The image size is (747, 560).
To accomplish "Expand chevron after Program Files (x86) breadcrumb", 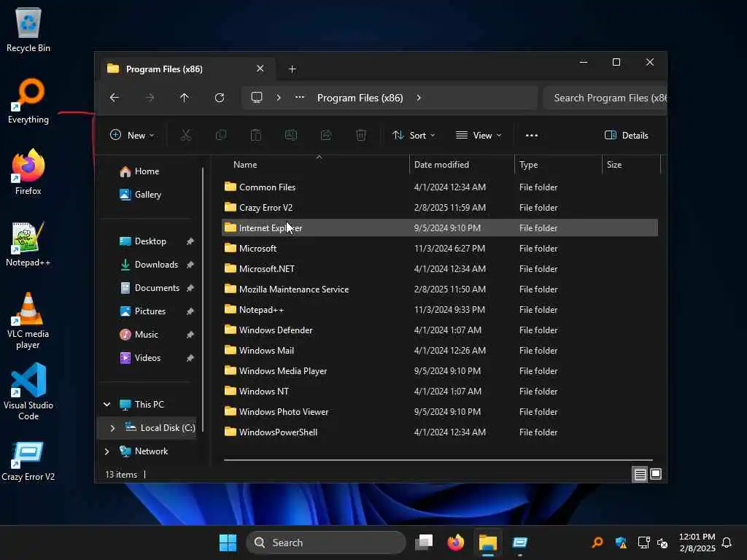I will point(418,98).
